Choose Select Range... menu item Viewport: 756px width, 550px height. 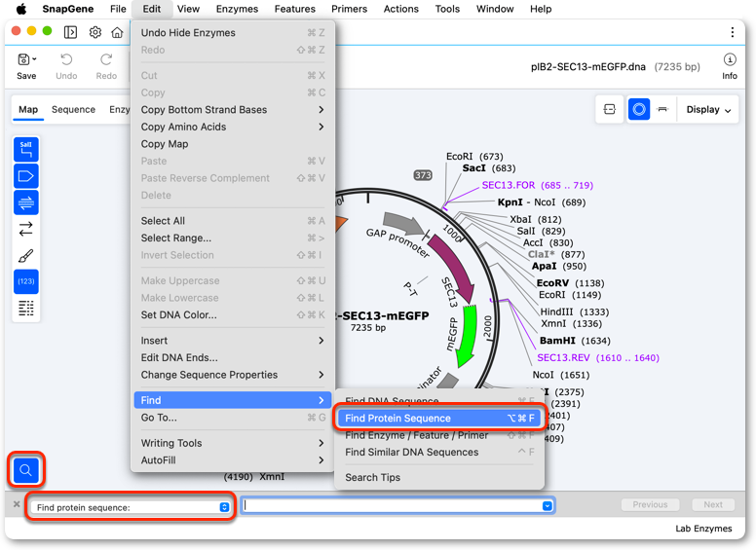[x=233, y=238]
